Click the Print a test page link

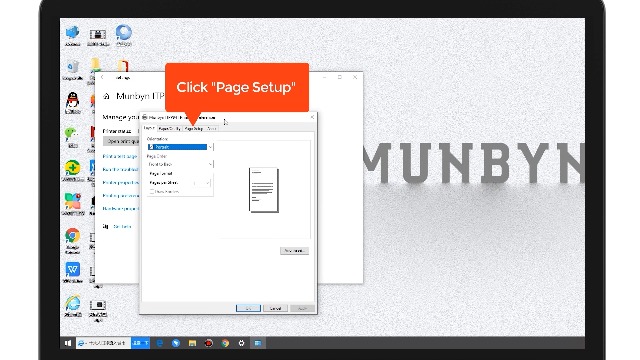120,156
